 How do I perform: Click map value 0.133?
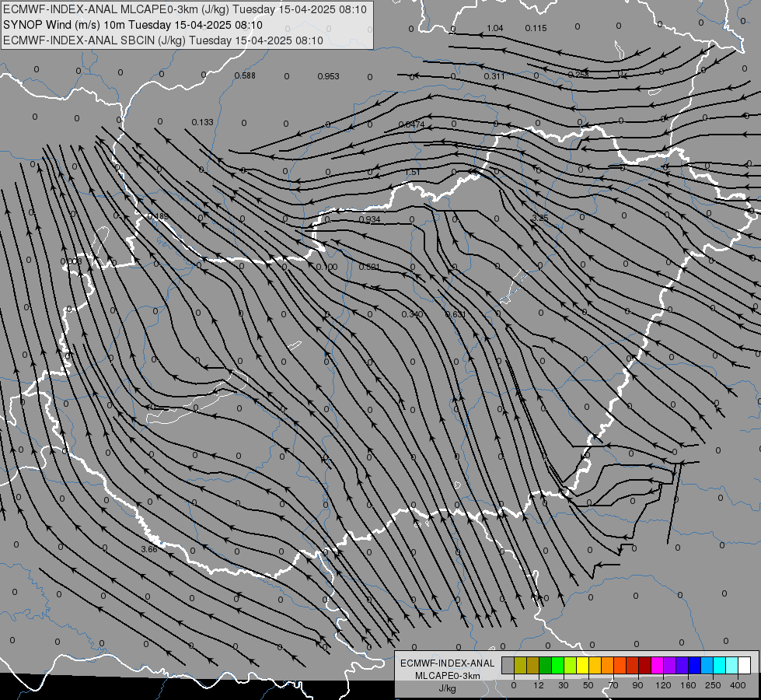[202, 122]
